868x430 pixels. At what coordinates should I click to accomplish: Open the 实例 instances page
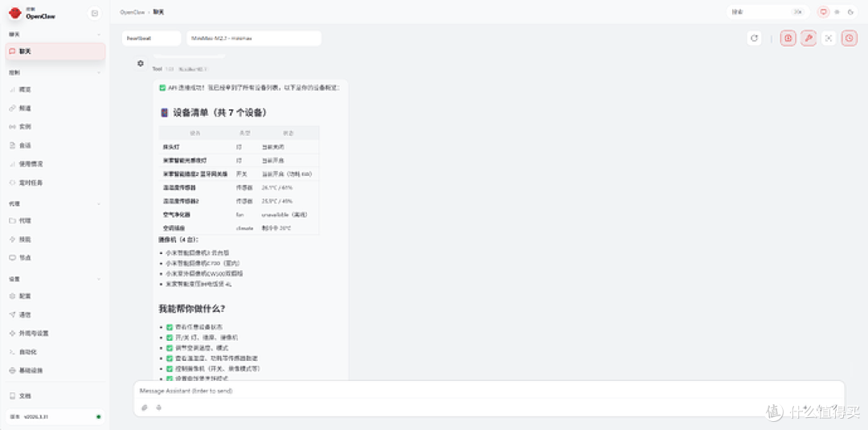[x=55, y=127]
